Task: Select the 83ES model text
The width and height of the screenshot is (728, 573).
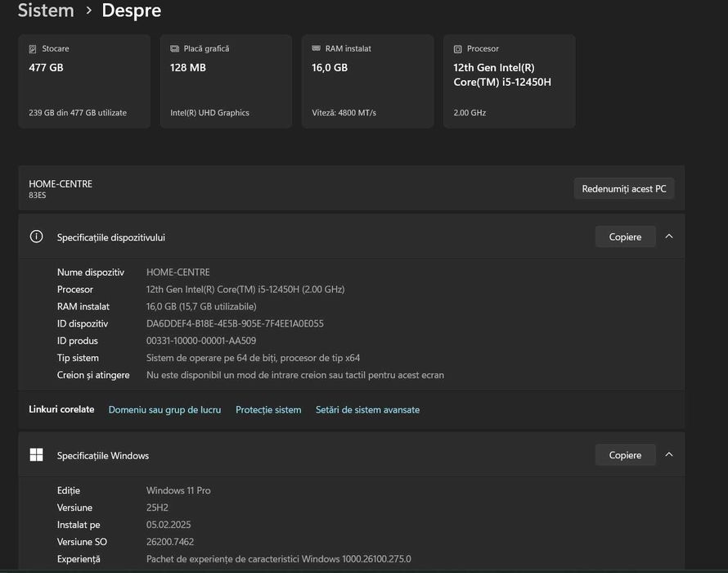Action: click(x=37, y=195)
